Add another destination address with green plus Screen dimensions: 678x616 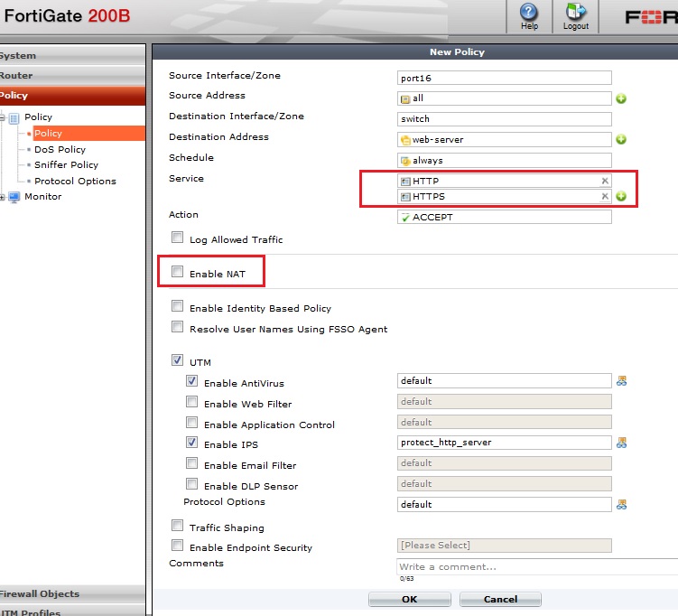tap(621, 139)
